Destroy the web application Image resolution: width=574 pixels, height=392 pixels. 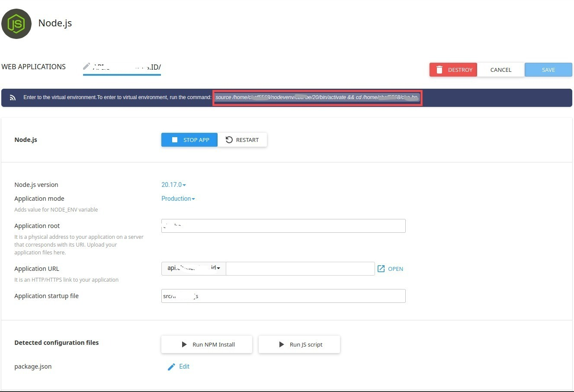point(453,70)
